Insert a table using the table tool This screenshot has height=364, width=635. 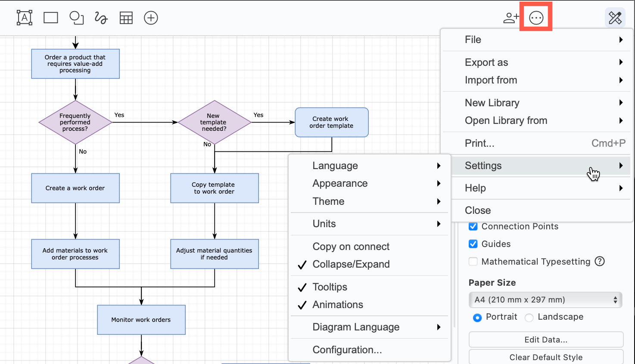pos(126,18)
